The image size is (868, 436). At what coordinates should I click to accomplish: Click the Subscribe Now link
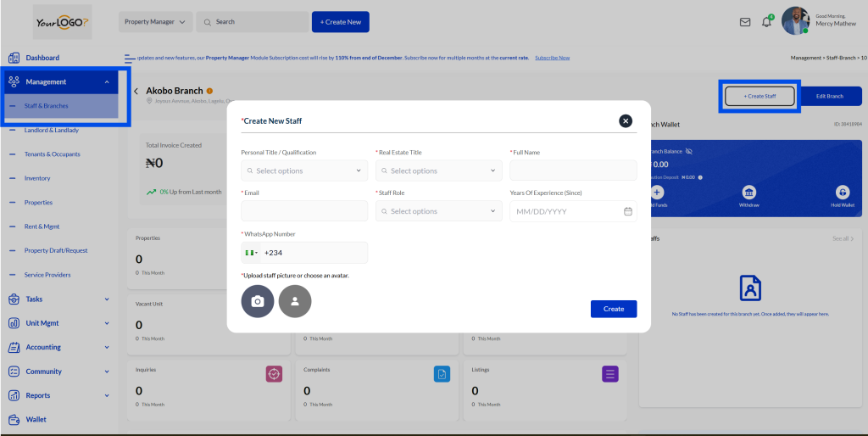[x=552, y=58]
